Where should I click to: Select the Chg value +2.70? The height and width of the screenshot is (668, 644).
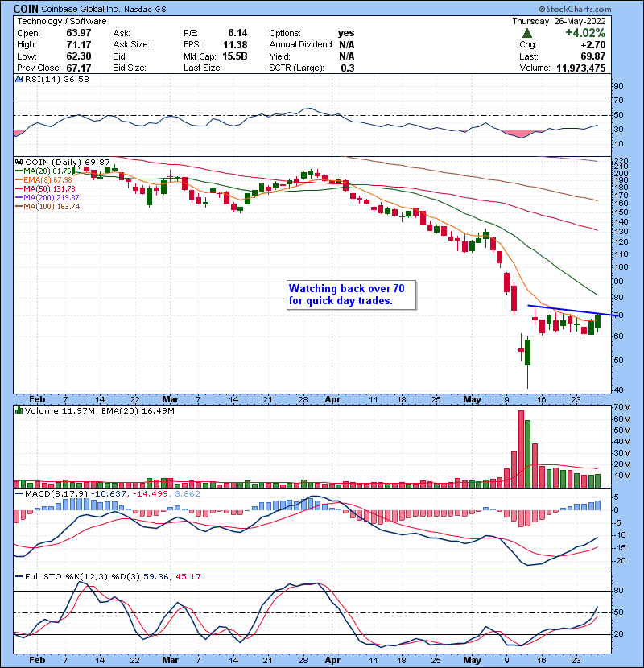[592, 44]
